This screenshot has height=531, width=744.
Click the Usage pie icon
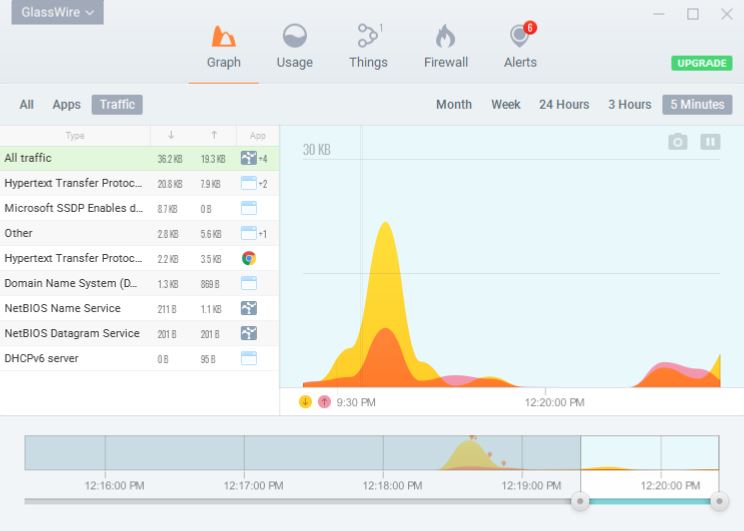(x=295, y=36)
